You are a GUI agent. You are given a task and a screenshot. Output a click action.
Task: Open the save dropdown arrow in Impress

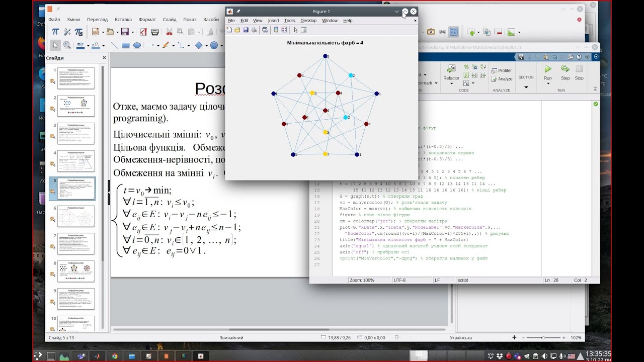(132, 32)
